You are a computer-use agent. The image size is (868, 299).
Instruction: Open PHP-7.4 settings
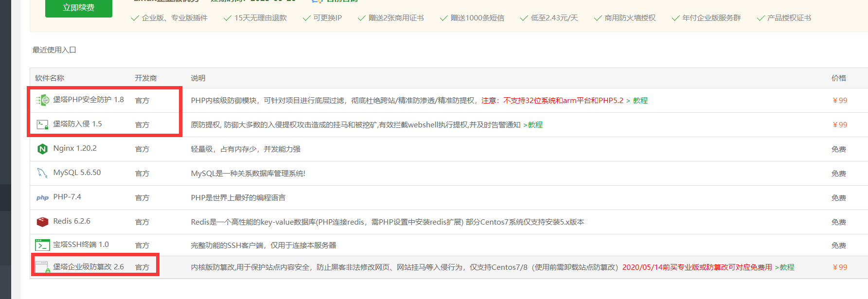pos(67,197)
